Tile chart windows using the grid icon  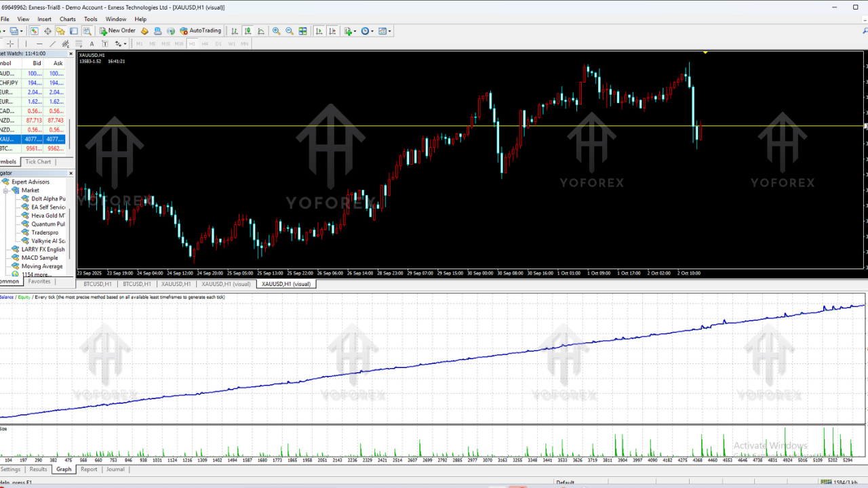tap(302, 31)
